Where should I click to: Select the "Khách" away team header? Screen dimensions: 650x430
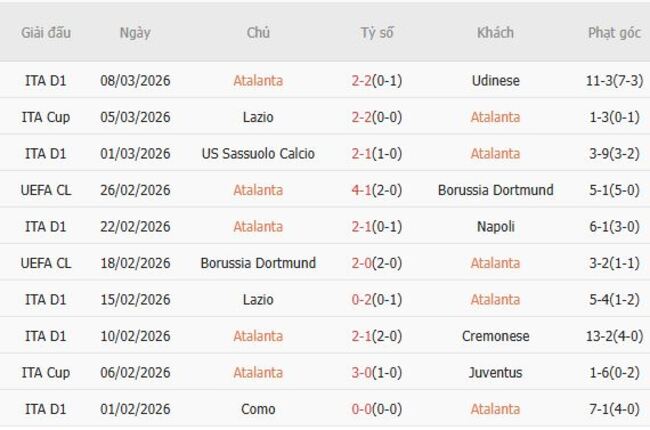click(495, 32)
